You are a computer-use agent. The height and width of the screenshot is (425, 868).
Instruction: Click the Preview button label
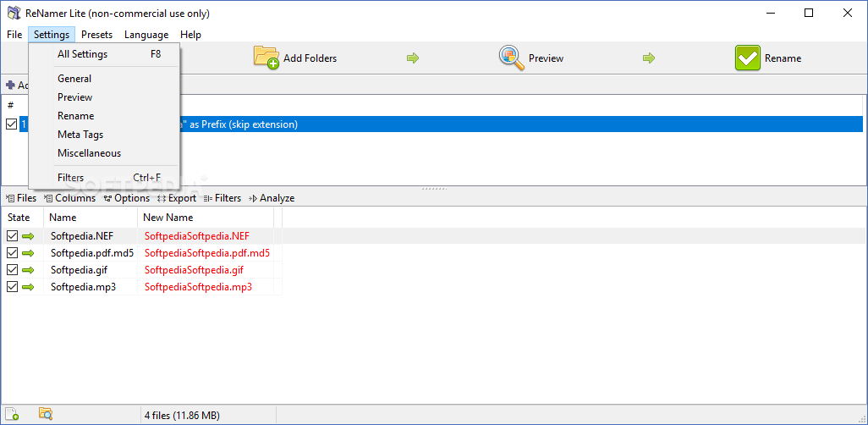(546, 58)
